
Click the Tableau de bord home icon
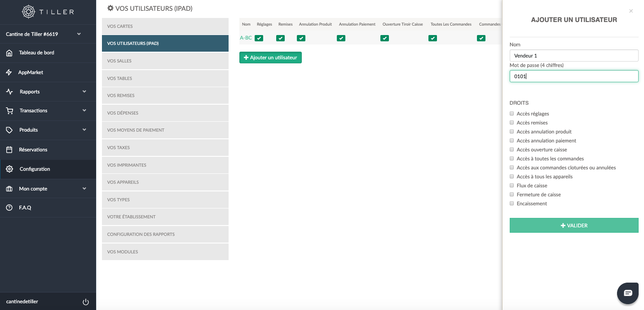(x=9, y=53)
